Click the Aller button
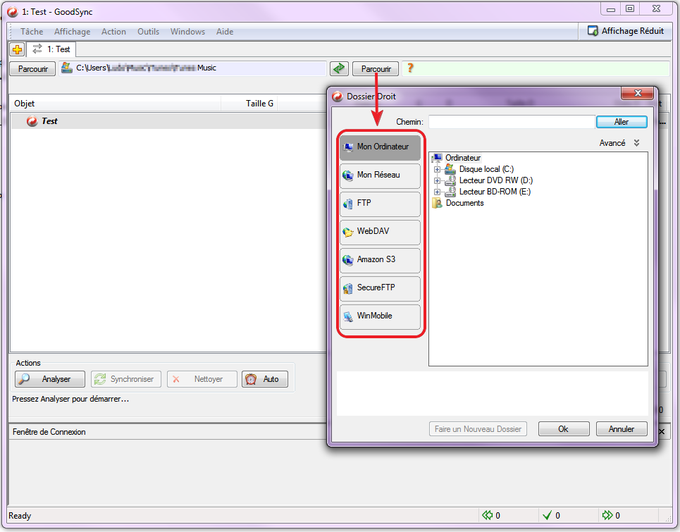680x532 pixels. tap(621, 122)
